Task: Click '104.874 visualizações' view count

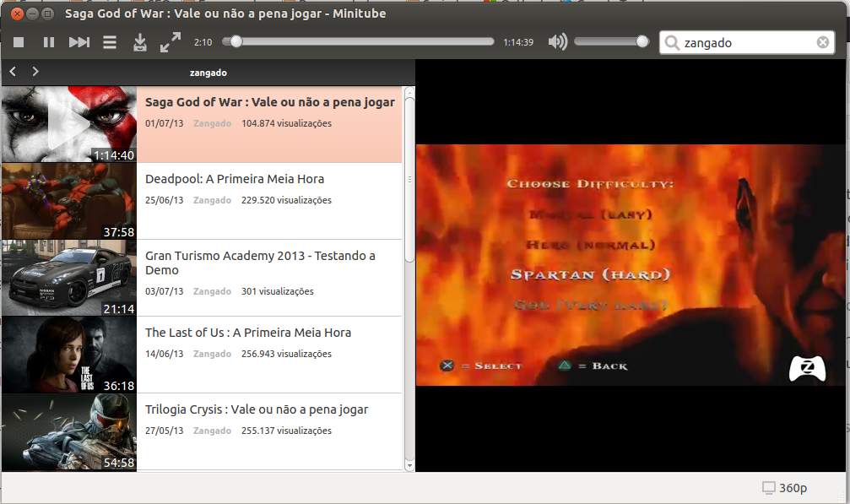Action: click(287, 123)
